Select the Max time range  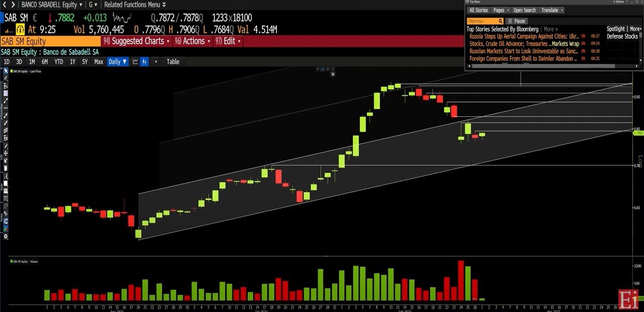point(99,62)
